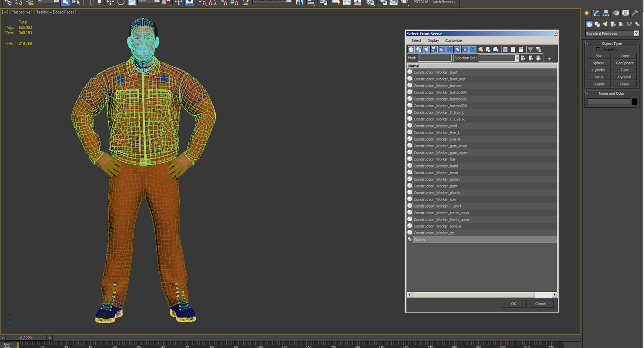Screen dimensions: 644x348
Task: Open the object color swatch
Action: tap(634, 102)
